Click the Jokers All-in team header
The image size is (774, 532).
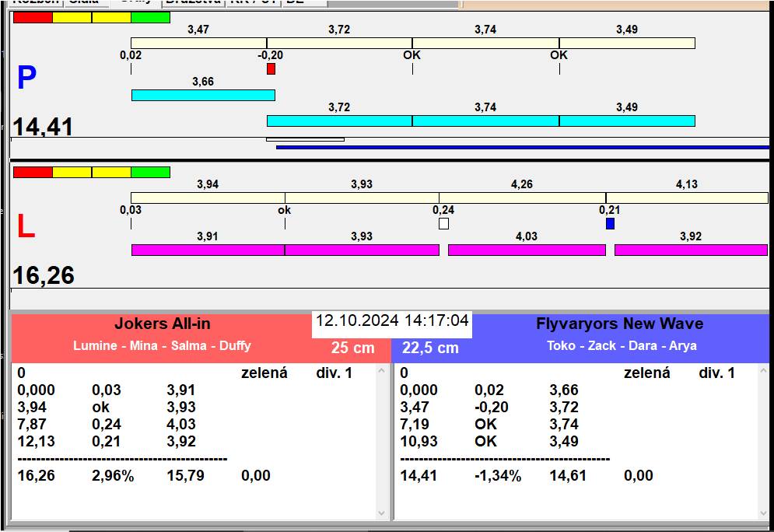(x=162, y=325)
